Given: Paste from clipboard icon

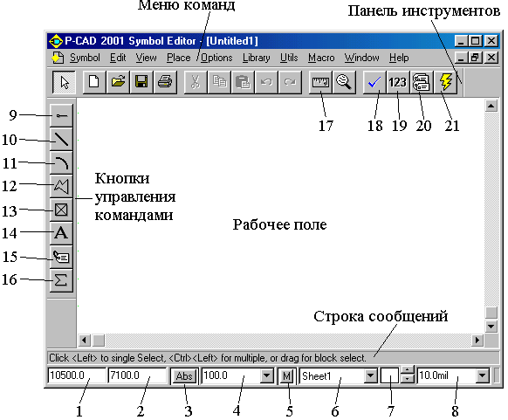Looking at the screenshot, I should pos(243,82).
